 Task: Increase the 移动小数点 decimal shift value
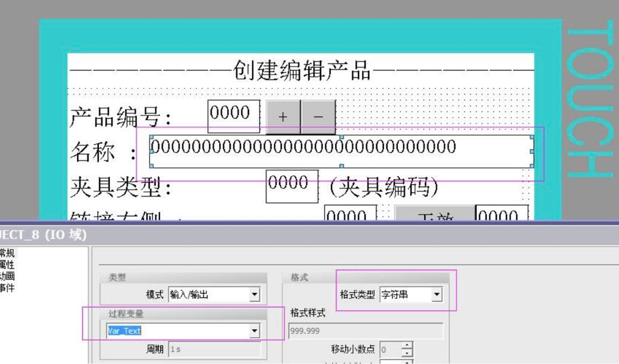(408, 346)
